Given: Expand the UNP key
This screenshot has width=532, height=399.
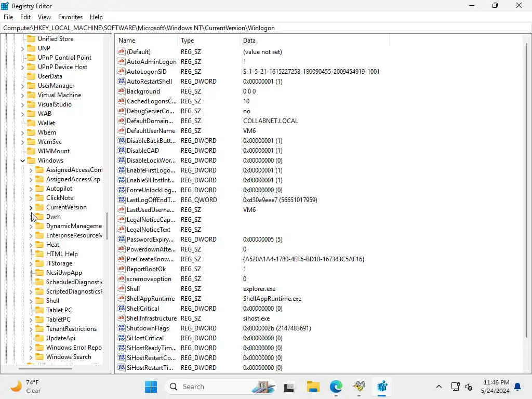Looking at the screenshot, I should point(22,48).
